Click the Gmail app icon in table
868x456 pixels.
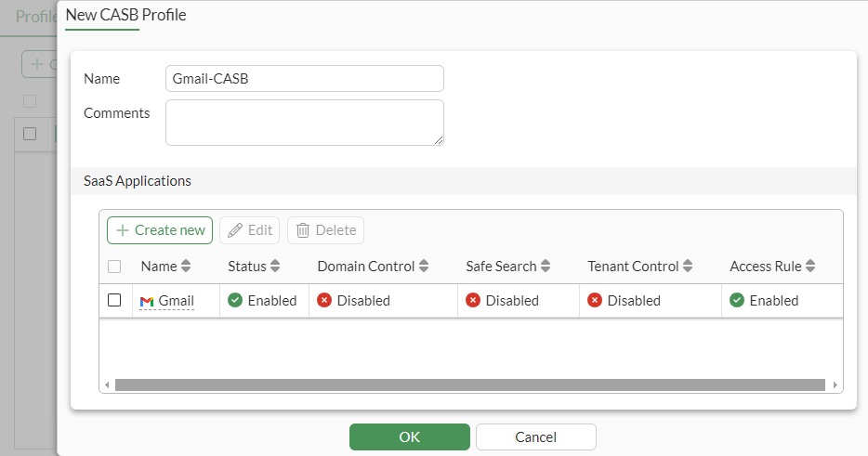[147, 301]
